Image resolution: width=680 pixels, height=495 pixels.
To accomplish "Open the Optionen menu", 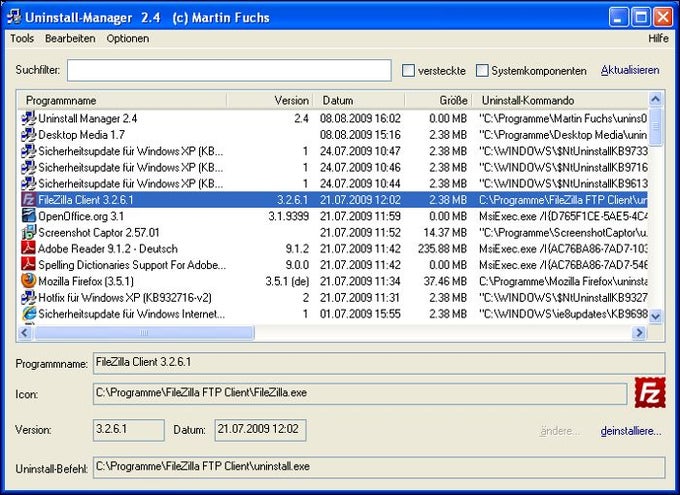I will 128,38.
